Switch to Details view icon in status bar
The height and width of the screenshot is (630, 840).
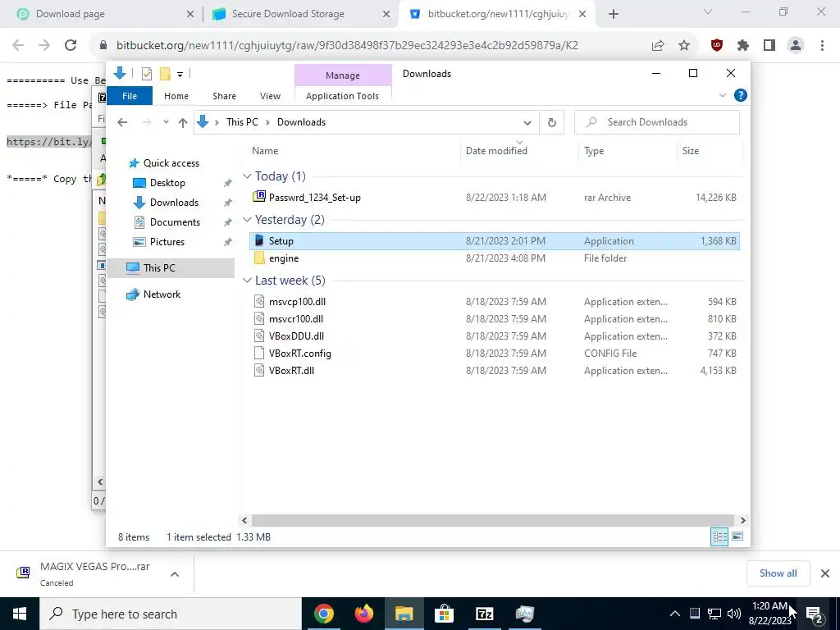coord(719,536)
